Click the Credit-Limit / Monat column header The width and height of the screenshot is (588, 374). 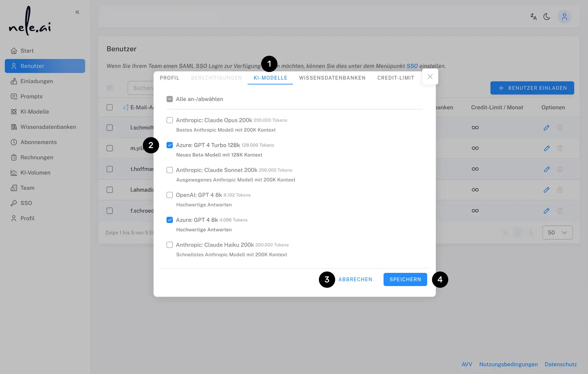pyautogui.click(x=497, y=107)
